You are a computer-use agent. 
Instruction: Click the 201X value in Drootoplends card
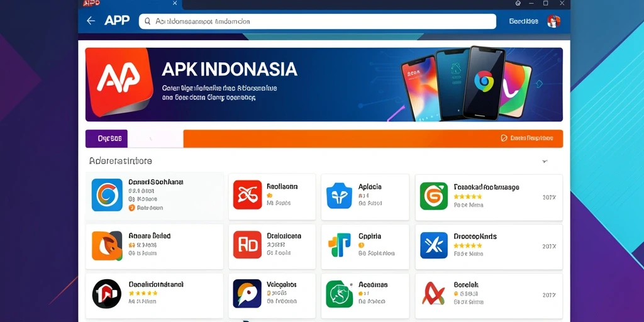[549, 247]
